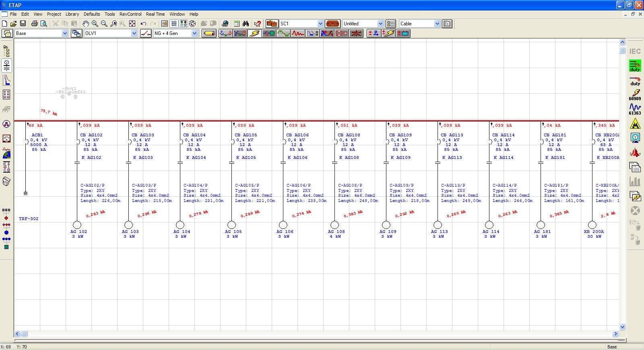Create a new project with New icon
The height and width of the screenshot is (350, 644).
coord(5,24)
